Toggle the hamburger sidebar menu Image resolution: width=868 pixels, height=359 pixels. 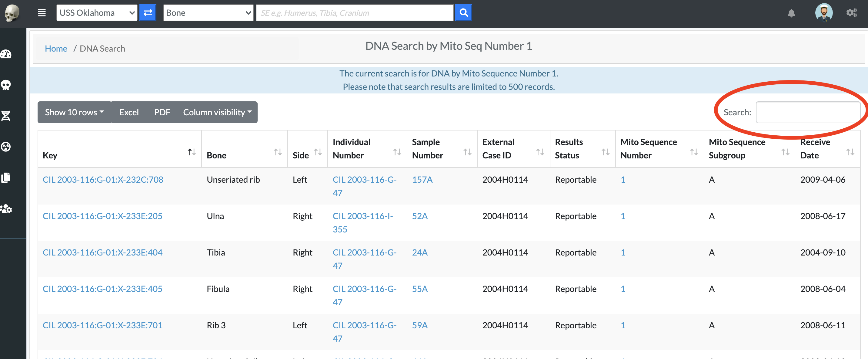point(42,13)
